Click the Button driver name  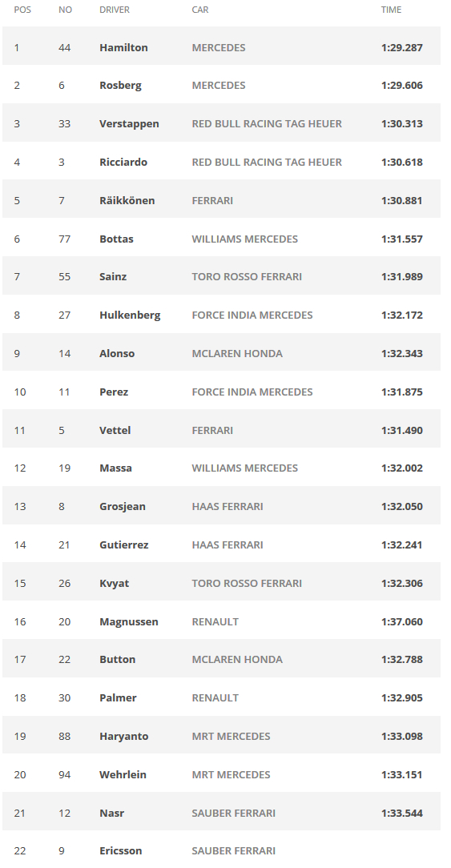tap(117, 659)
